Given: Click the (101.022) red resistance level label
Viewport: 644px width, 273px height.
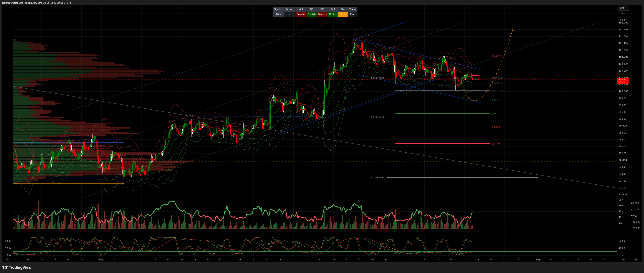Looking at the screenshot, I should [497, 56].
